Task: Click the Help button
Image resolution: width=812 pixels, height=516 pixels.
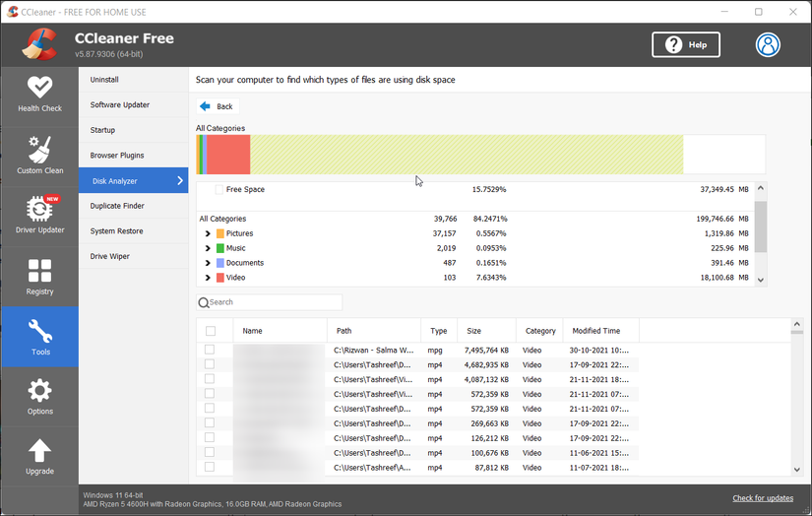Action: pos(686,44)
